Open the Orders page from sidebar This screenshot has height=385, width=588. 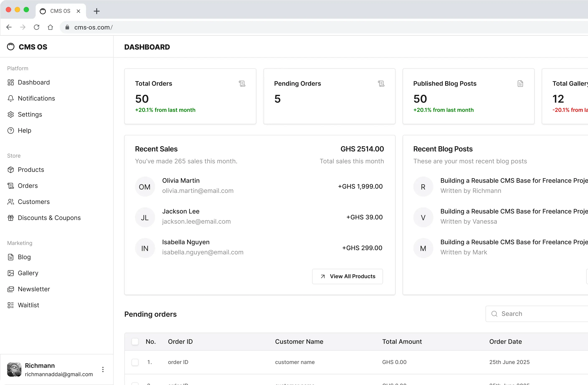(28, 186)
